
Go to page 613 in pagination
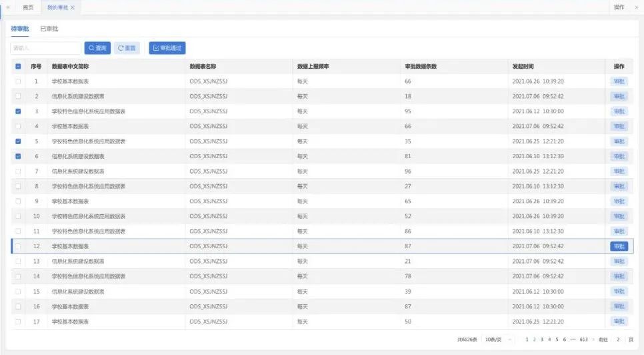pyautogui.click(x=583, y=339)
